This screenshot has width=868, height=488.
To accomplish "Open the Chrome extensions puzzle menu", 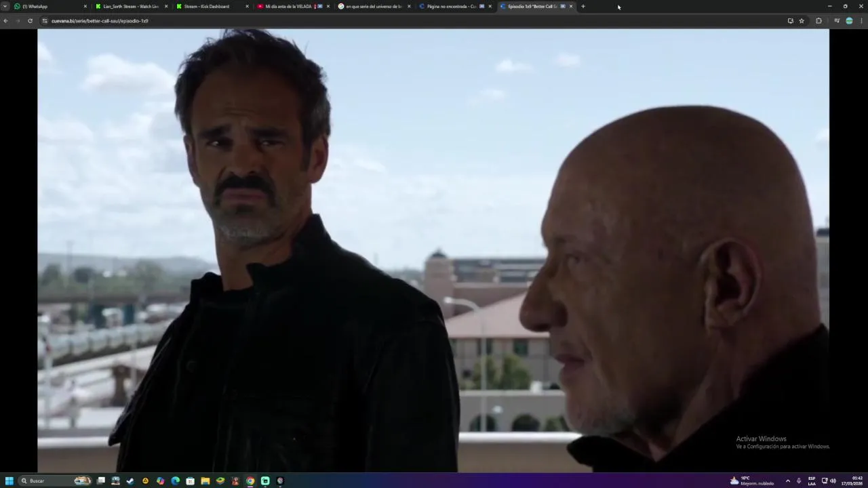I will (x=818, y=21).
